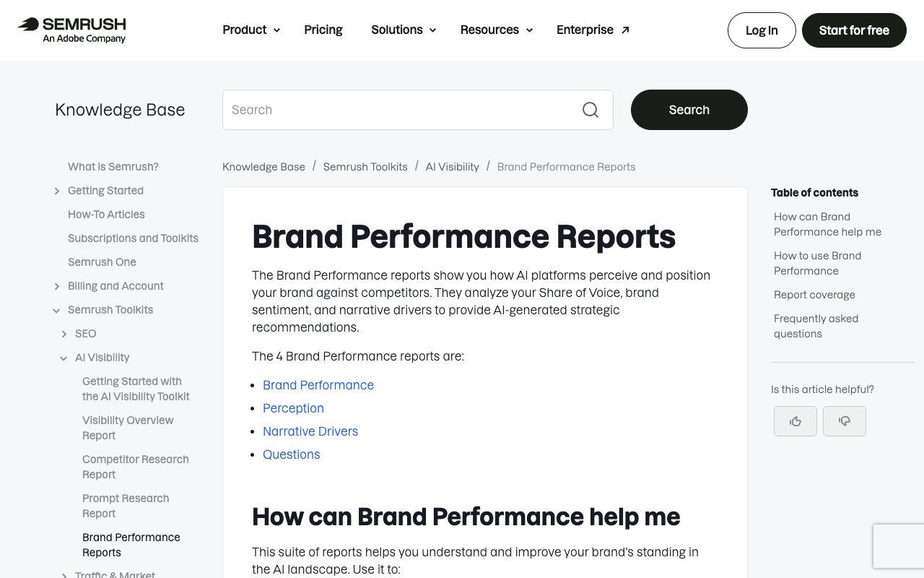Screen dimensions: 924x578
Task: Open Prompt Research Report in sidebar
Action: 126,506
